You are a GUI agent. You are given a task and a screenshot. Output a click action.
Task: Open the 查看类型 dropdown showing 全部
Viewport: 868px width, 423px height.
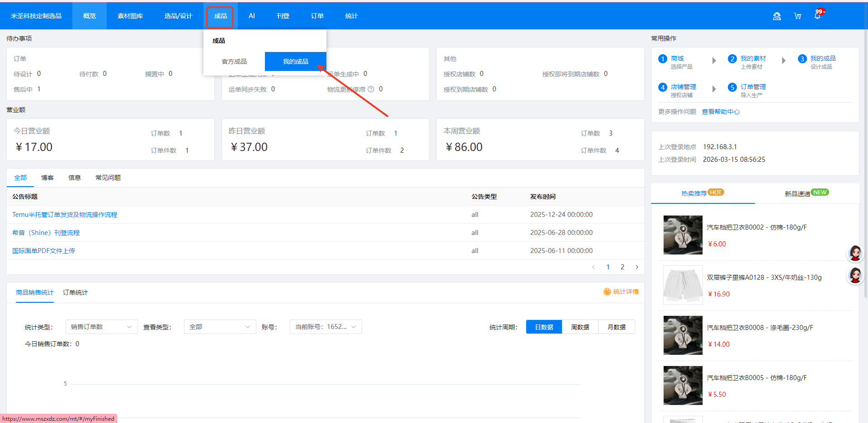(220, 327)
